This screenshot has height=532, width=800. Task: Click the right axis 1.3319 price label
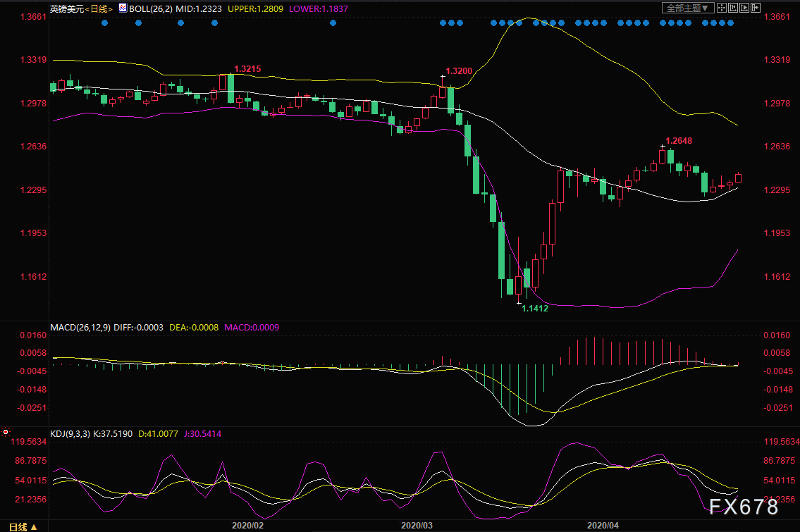click(x=777, y=60)
